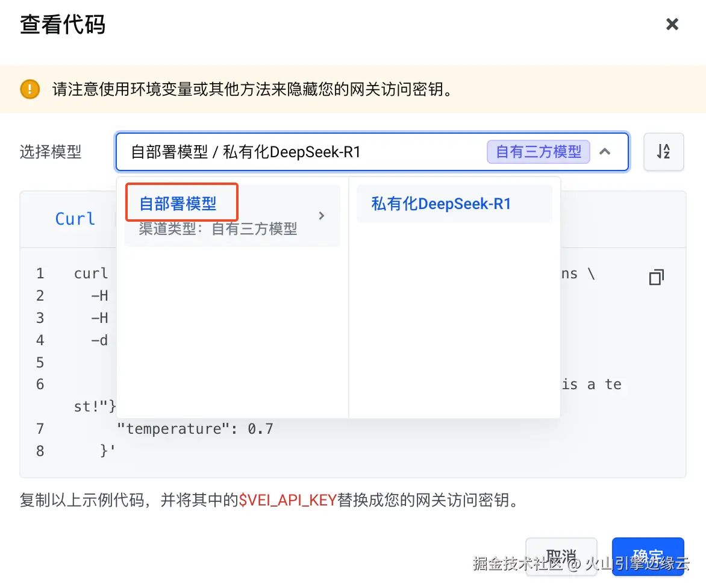This screenshot has width=706, height=588.
Task: Click the $VEI_API_KEY text
Action: (x=288, y=500)
